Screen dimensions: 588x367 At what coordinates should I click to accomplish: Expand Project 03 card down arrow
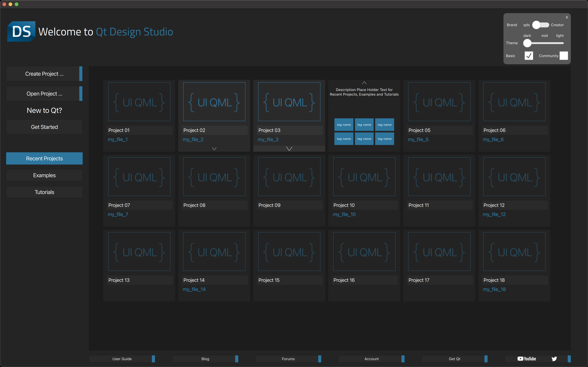tap(289, 148)
